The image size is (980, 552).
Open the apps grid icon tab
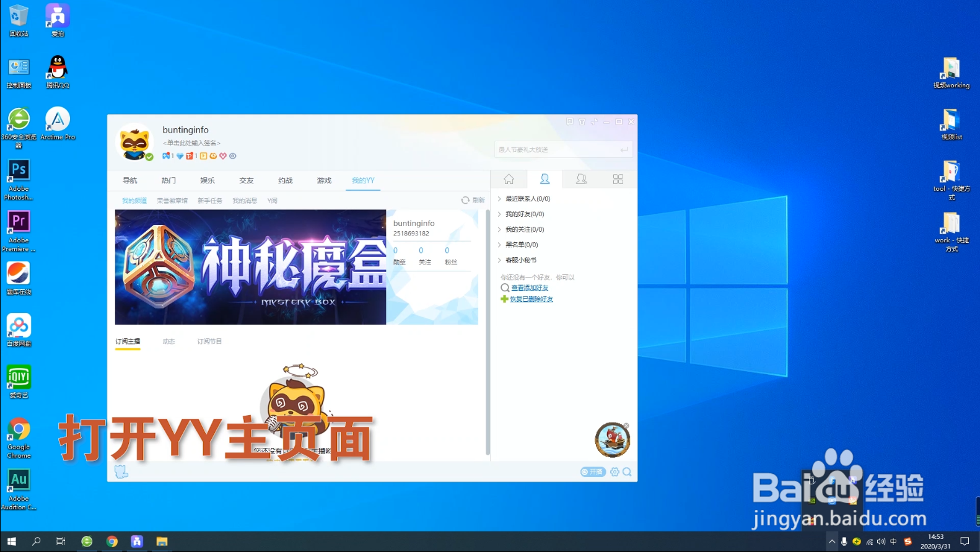(618, 179)
